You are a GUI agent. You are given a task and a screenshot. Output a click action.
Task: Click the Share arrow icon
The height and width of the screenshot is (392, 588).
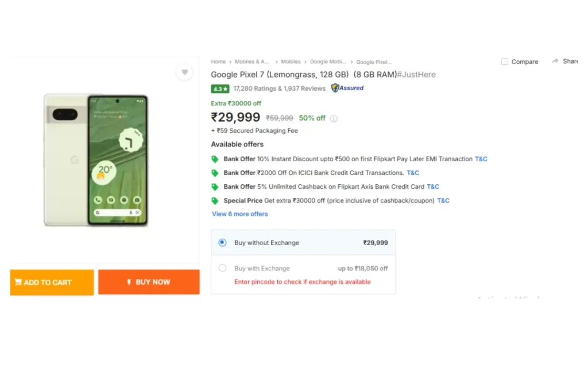pos(555,61)
